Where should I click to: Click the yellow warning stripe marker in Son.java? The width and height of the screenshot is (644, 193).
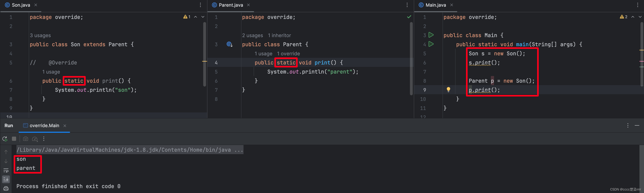[204, 61]
